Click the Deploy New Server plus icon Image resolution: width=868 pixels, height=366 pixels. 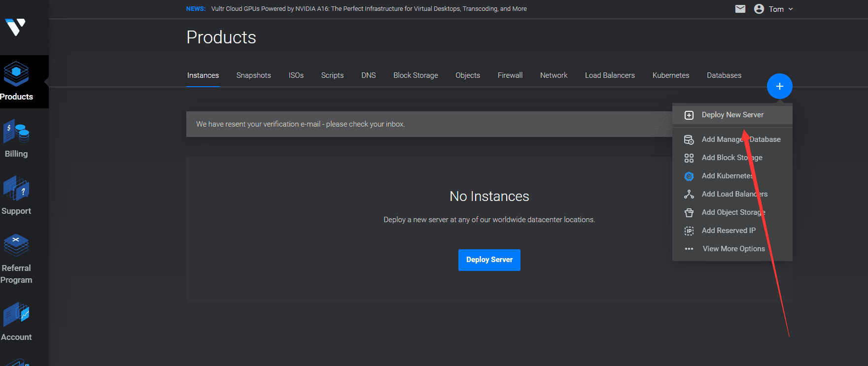pos(689,115)
